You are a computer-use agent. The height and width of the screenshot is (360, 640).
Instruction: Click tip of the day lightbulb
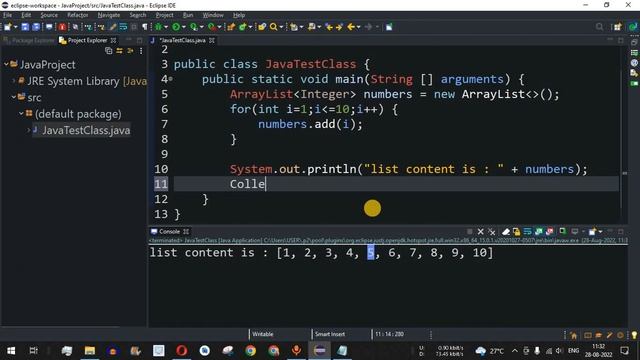(x=634, y=335)
